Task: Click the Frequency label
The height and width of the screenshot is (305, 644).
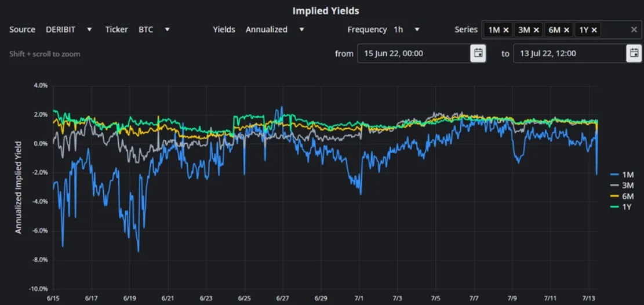Action: [x=367, y=30]
